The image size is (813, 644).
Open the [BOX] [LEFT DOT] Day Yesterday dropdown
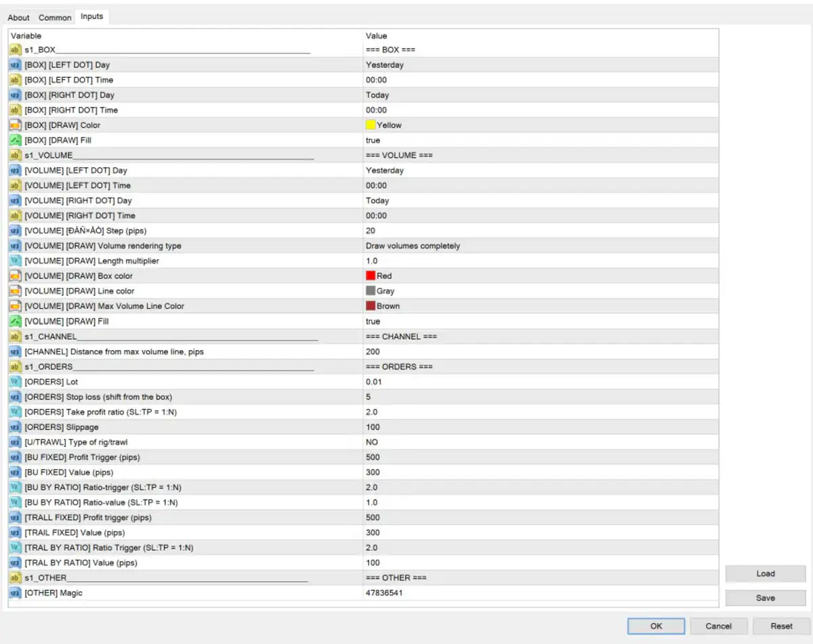point(385,65)
